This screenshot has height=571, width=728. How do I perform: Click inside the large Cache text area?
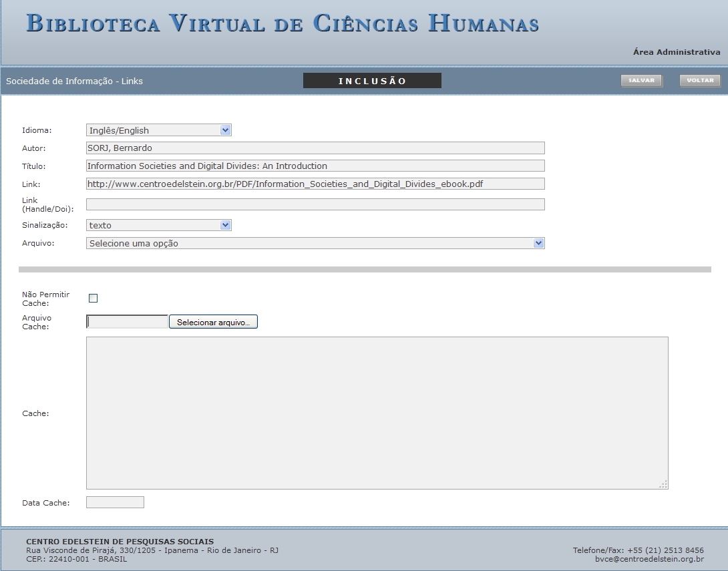click(377, 413)
